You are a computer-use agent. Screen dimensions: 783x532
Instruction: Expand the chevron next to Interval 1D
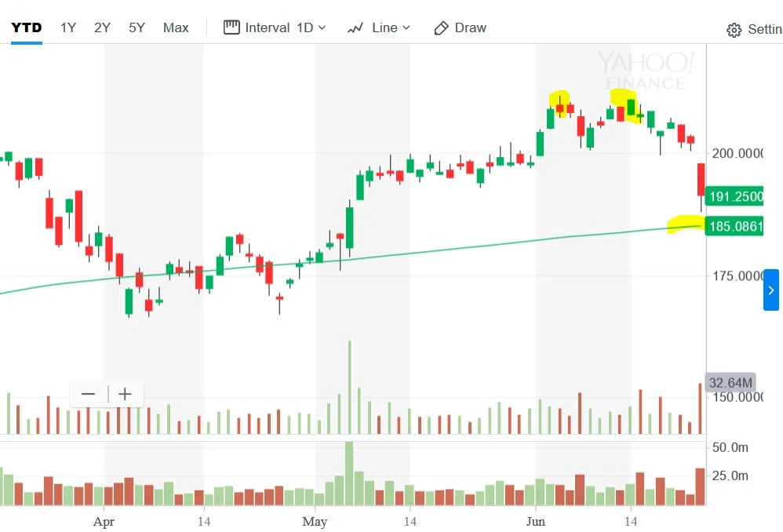(x=322, y=28)
